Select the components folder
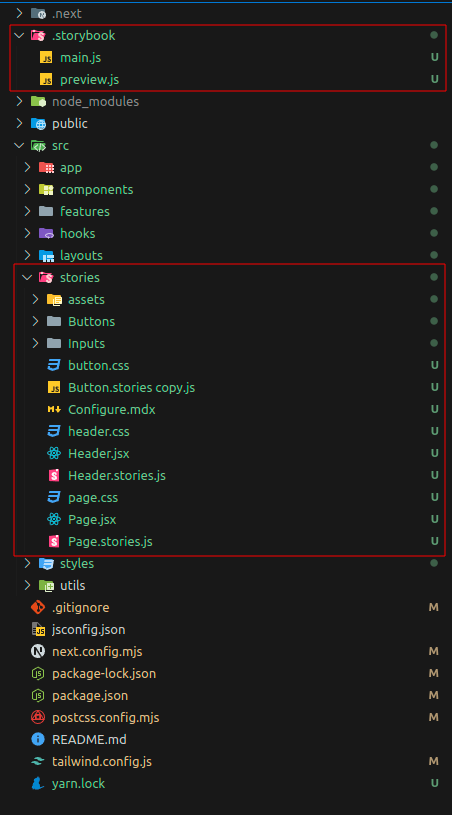Viewport: 452px width, 815px height. [x=97, y=190]
